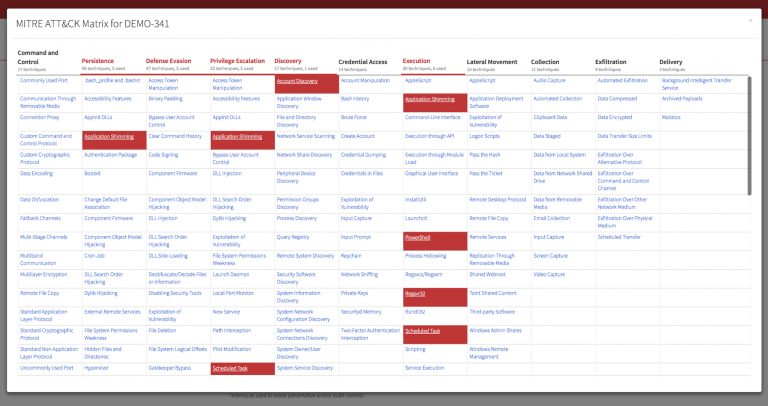This screenshot has height=406, width=768.
Task: Select the Exfiltration column heading
Action: [x=612, y=61]
